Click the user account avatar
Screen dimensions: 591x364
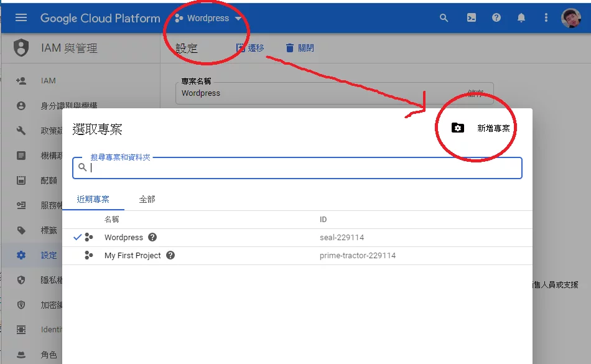click(x=571, y=17)
